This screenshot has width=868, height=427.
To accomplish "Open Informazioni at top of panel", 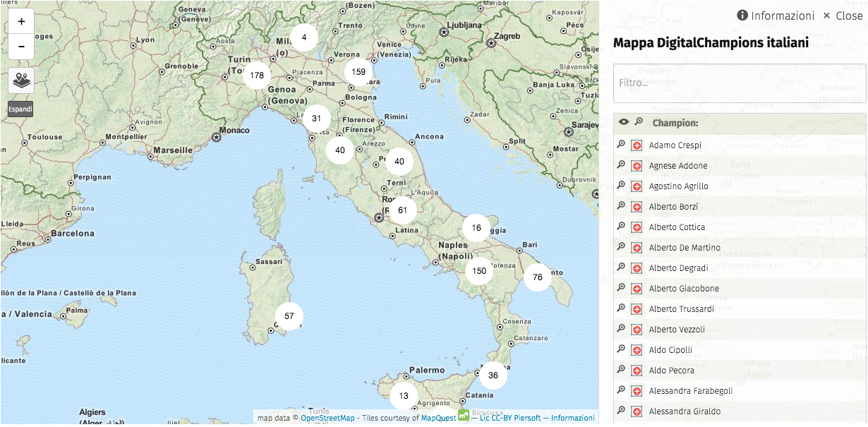I will coord(776,16).
